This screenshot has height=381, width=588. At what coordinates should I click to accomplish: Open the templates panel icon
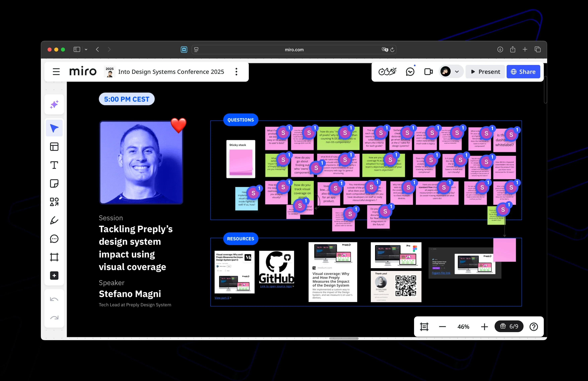point(54,146)
